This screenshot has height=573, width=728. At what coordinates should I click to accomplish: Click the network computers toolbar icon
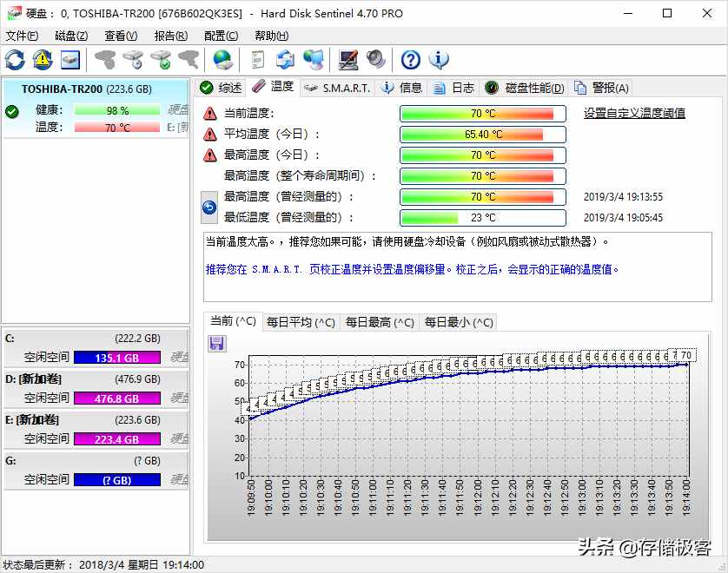314,60
